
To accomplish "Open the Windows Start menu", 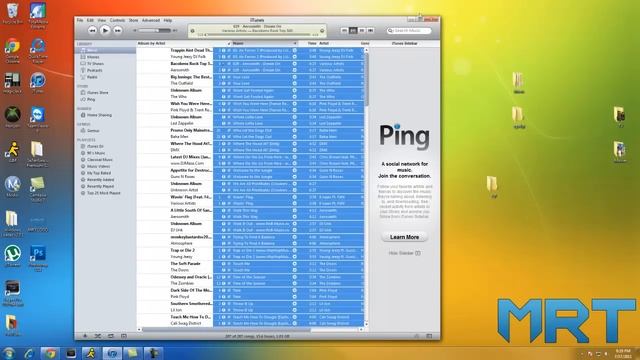I will pos(9,353).
